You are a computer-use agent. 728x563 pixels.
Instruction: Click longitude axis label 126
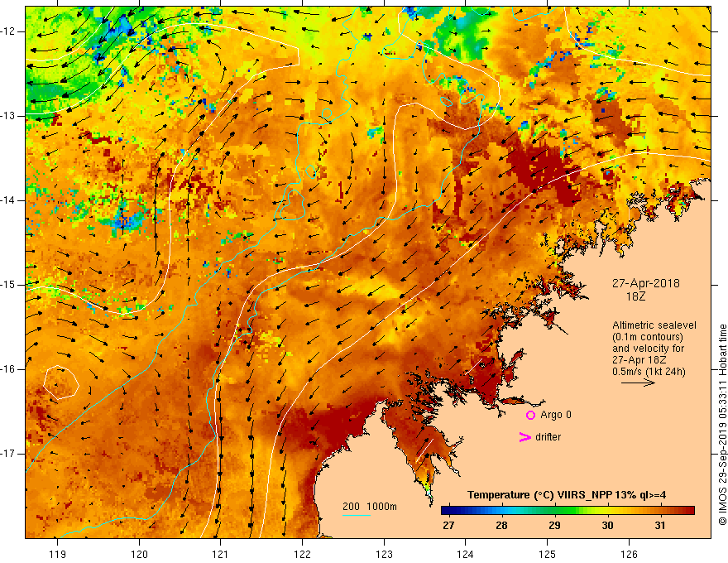coord(629,554)
